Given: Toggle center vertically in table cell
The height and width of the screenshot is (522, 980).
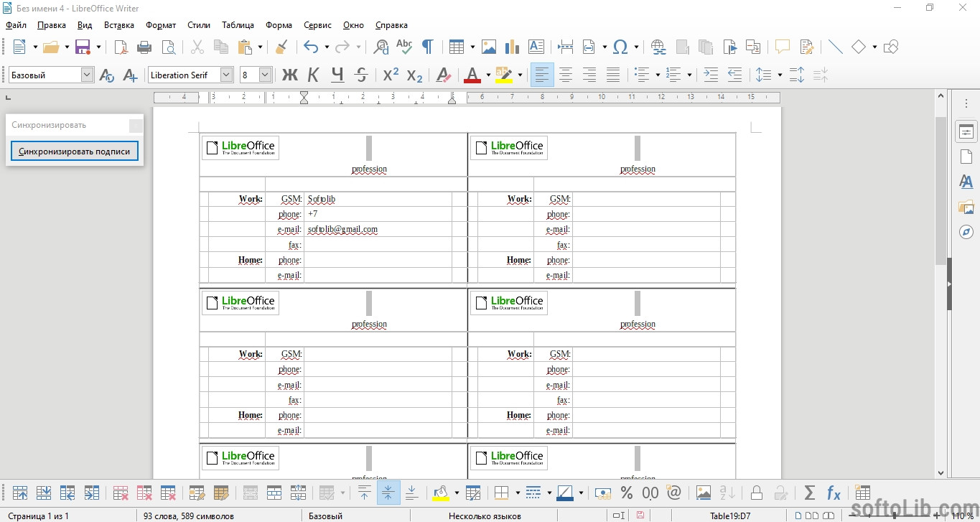Looking at the screenshot, I should [x=388, y=493].
